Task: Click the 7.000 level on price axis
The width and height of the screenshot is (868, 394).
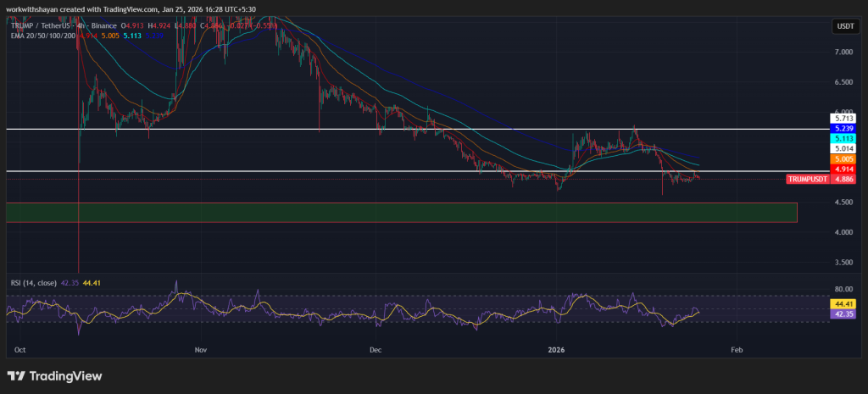Action: (843, 53)
